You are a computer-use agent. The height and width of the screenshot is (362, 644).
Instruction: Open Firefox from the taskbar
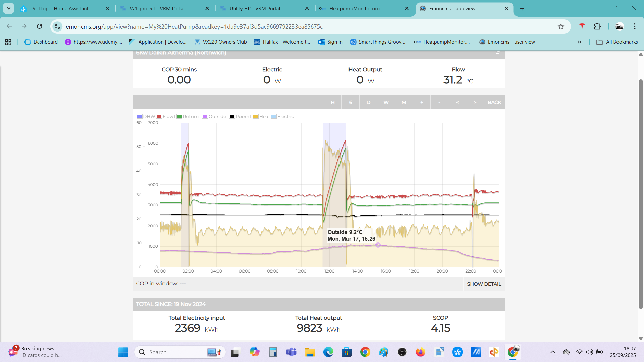click(x=420, y=352)
